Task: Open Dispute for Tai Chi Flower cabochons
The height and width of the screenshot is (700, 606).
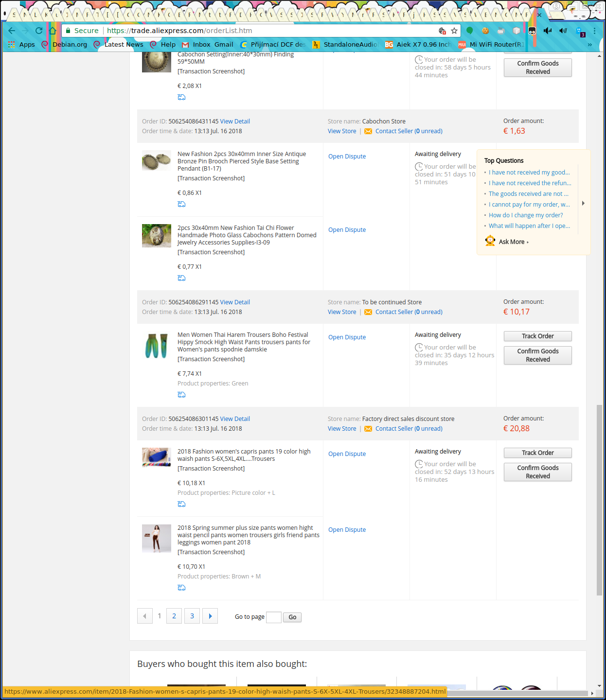Action: pyautogui.click(x=347, y=230)
